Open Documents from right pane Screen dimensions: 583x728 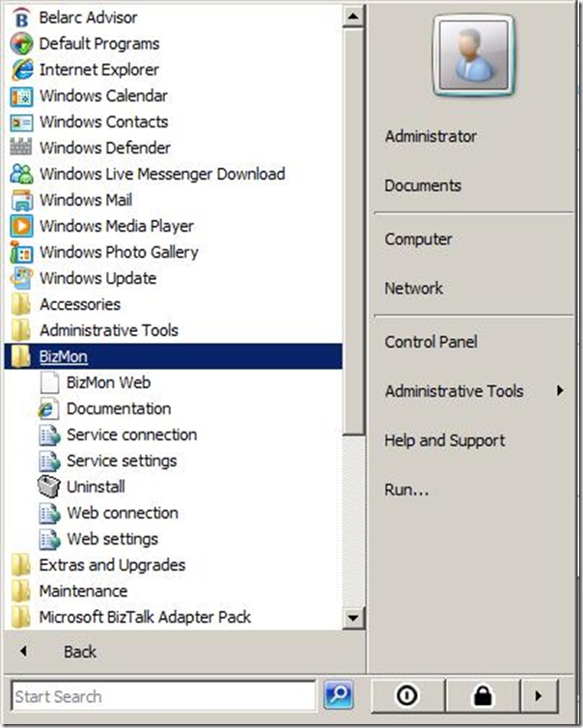[423, 185]
